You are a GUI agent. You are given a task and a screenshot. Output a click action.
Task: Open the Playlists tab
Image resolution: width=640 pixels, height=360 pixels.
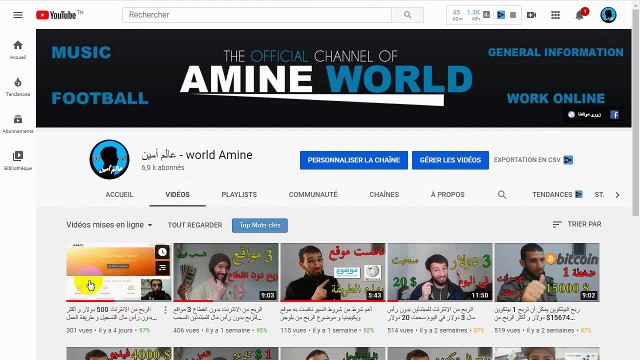[239, 195]
